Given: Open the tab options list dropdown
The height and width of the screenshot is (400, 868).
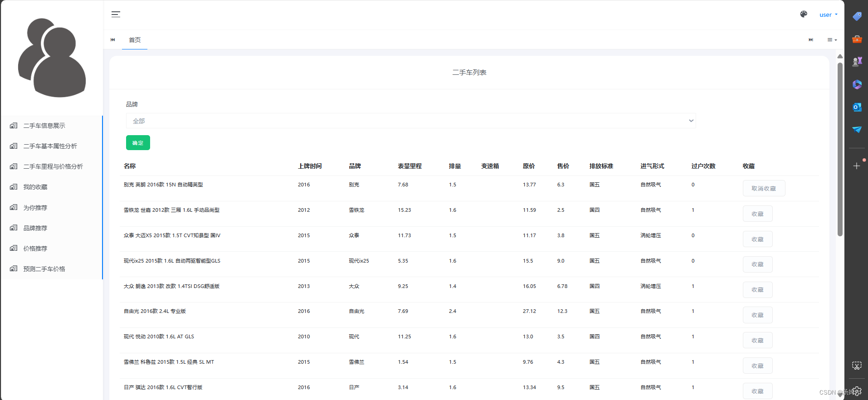Looking at the screenshot, I should [x=832, y=40].
